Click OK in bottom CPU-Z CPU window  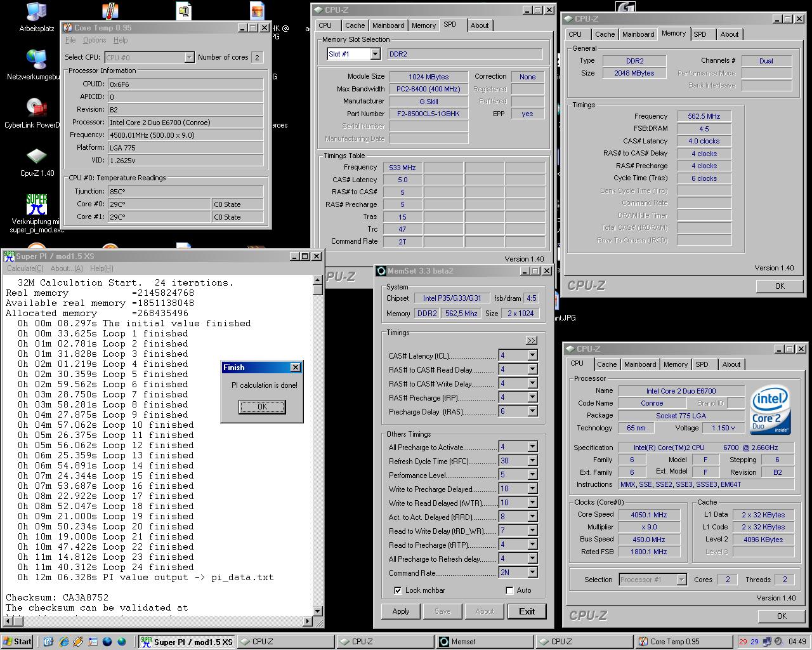pyautogui.click(x=782, y=616)
